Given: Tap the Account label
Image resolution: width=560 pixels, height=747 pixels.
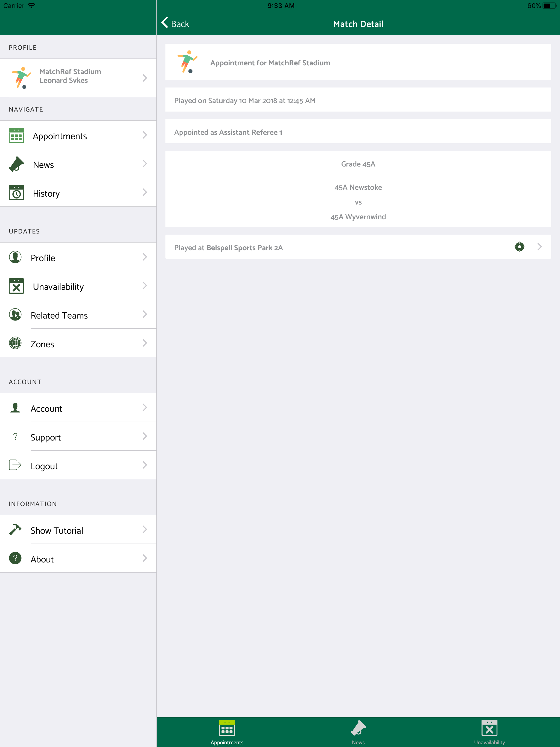Looking at the screenshot, I should pos(46,408).
